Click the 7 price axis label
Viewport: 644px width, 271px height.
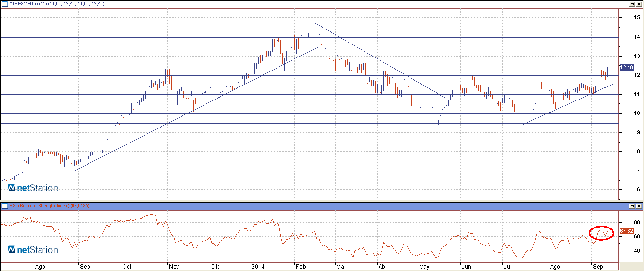[x=638, y=171]
